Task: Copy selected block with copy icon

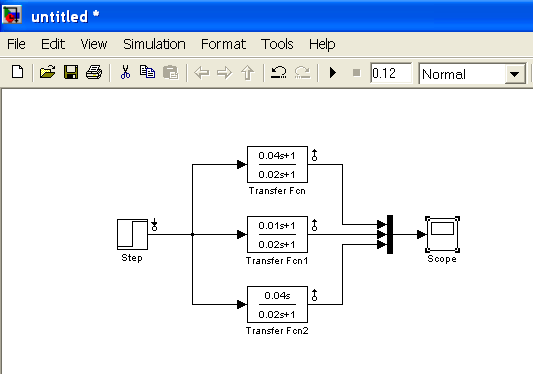Action: pos(148,72)
